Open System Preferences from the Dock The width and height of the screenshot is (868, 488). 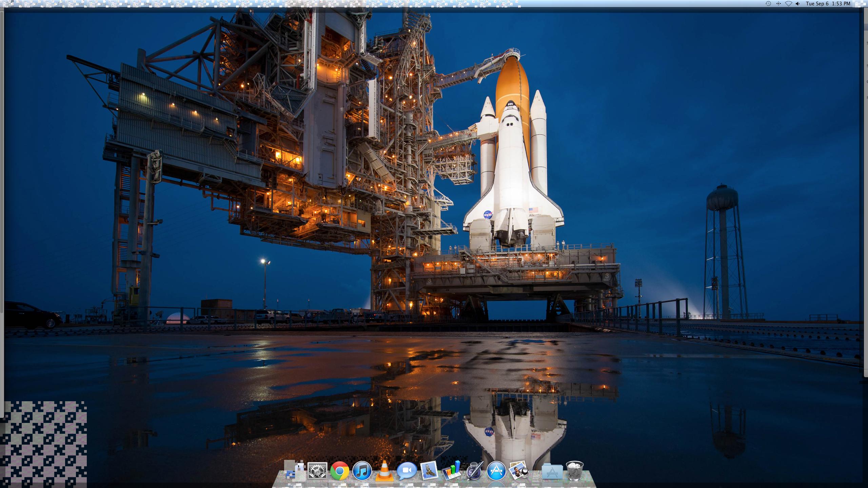coord(317,471)
